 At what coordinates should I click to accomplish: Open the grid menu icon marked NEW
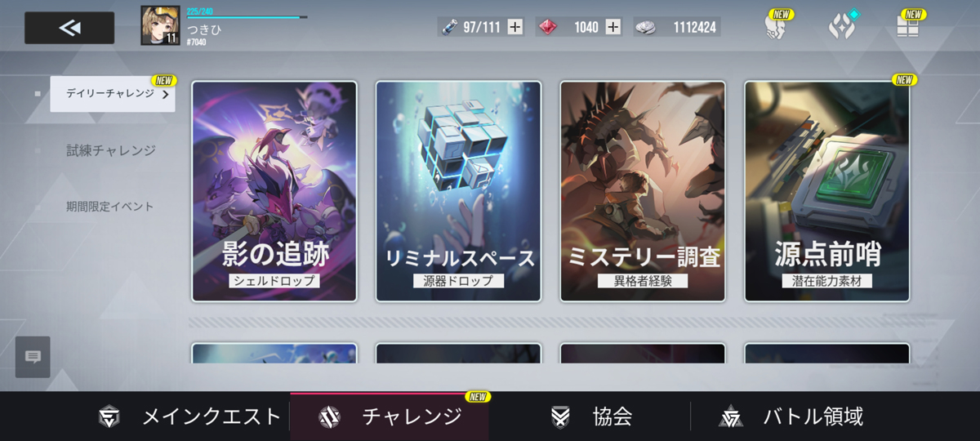(907, 27)
